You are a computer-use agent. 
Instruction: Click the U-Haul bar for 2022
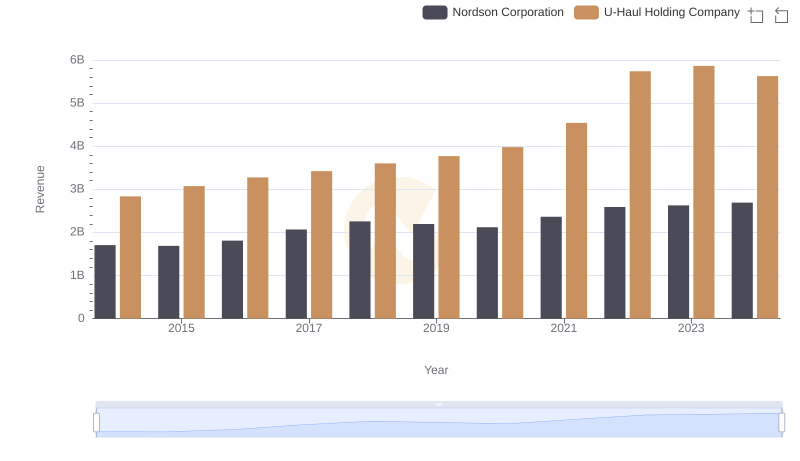click(x=640, y=195)
